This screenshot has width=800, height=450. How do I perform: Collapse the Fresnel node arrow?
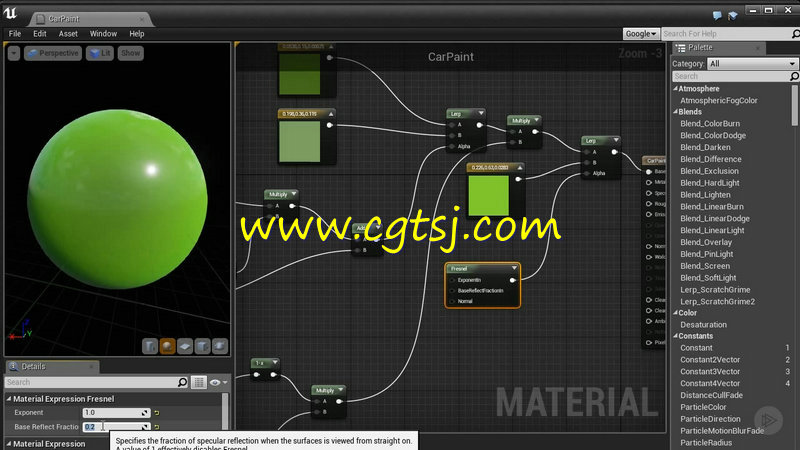click(x=514, y=268)
